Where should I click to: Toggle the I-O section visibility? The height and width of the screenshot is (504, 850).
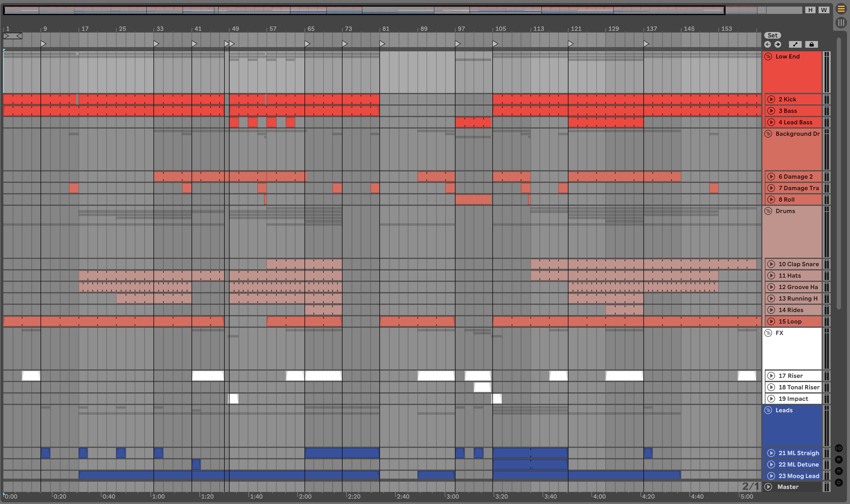839,448
